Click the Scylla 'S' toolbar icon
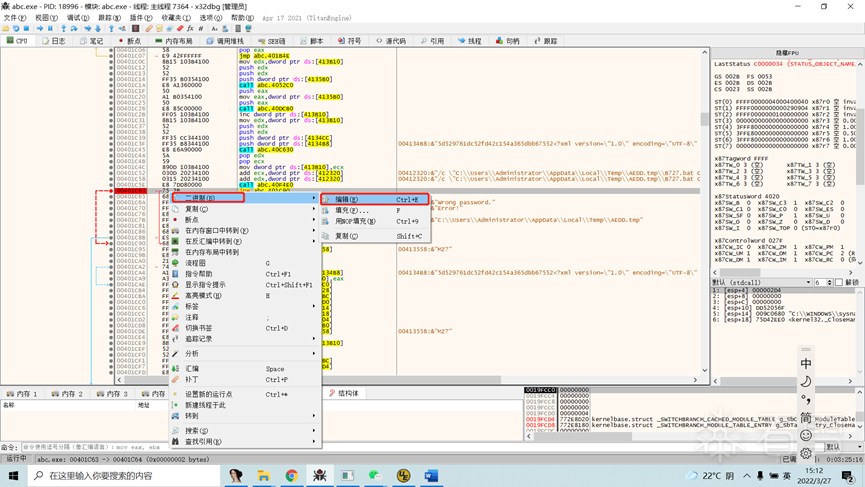Screen dimensions: 865x487 pos(135,28)
